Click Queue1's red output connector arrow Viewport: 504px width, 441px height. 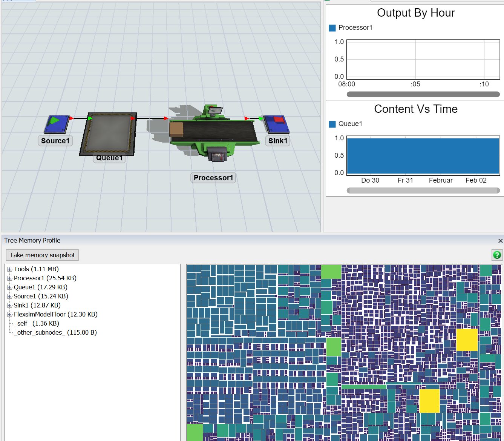pos(133,118)
